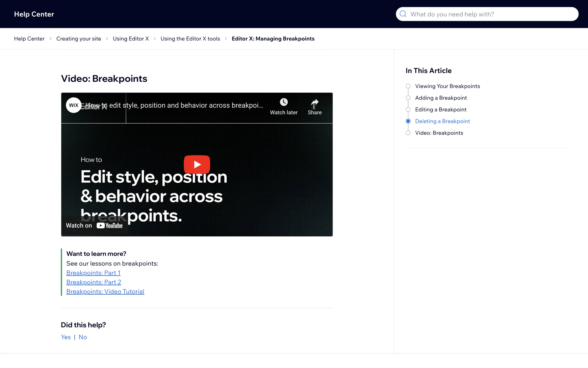Open Breakpoints: Part 1 lesson link
588x368 pixels.
click(93, 273)
